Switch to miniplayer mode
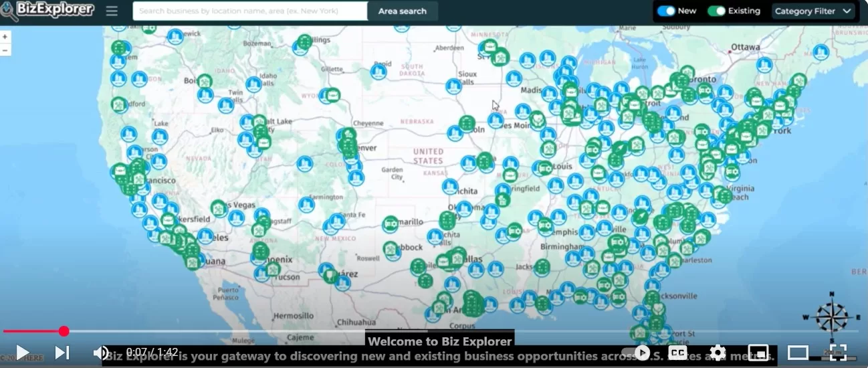Viewport: 868px width, 368px height. [x=758, y=353]
